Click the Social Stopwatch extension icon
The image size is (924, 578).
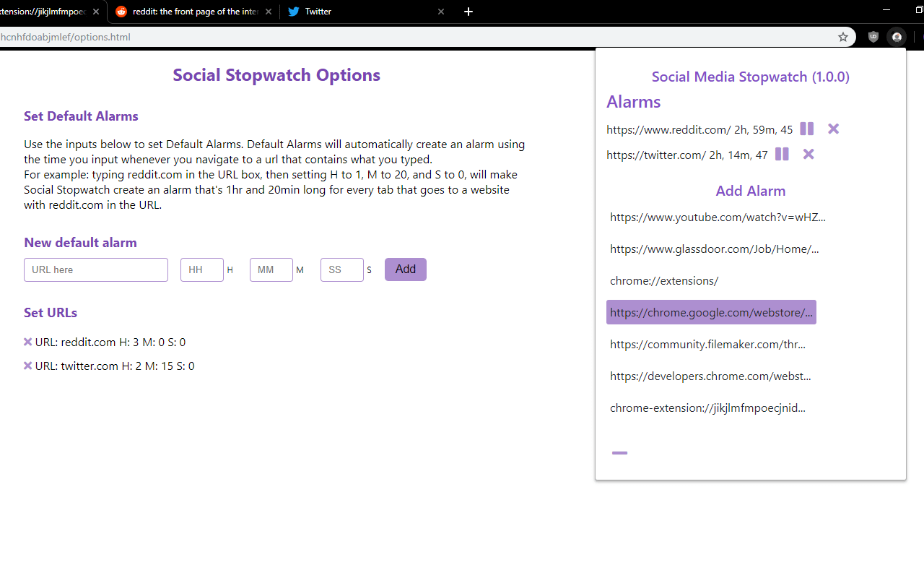pyautogui.click(x=897, y=37)
